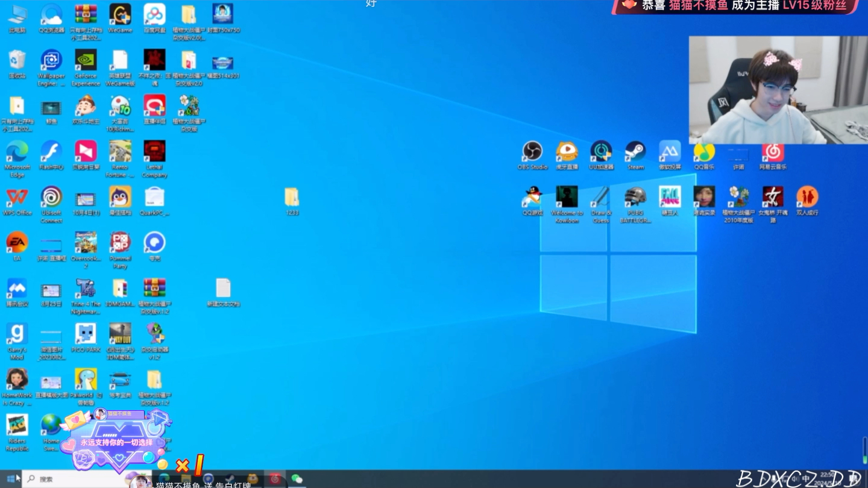Screen dimensions: 868x488
Task: Open 封面750x750 image file
Action: point(223,19)
